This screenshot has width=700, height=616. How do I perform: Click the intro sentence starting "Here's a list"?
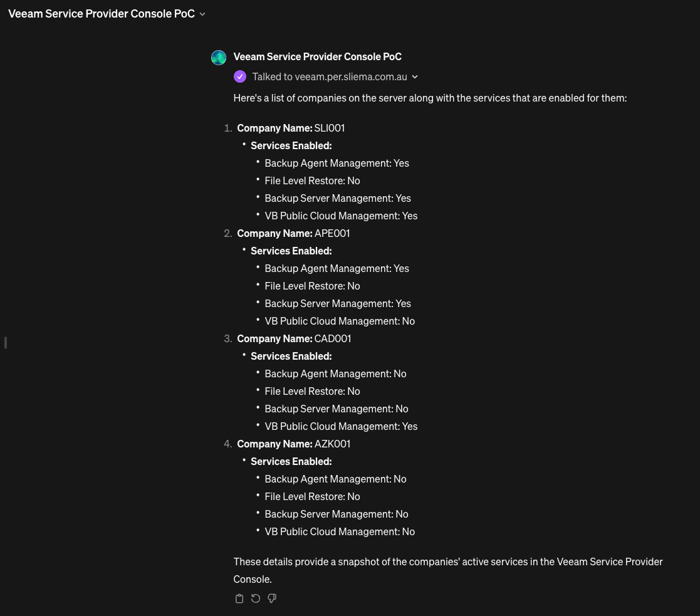430,98
